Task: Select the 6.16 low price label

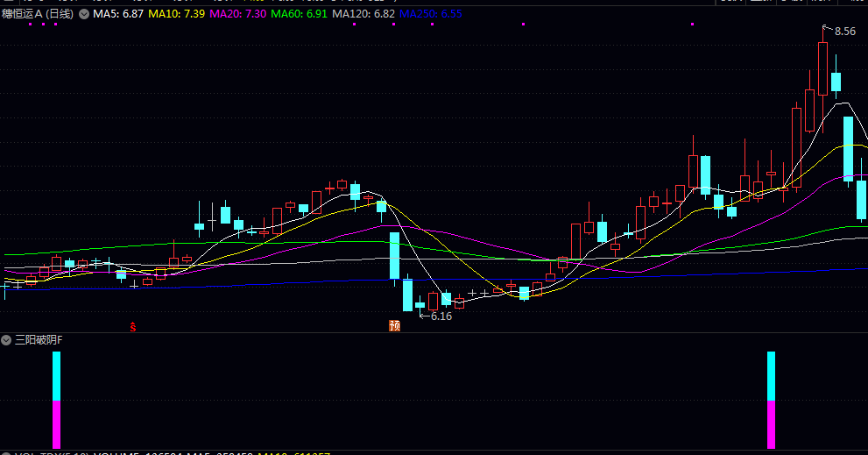Action: point(441,316)
